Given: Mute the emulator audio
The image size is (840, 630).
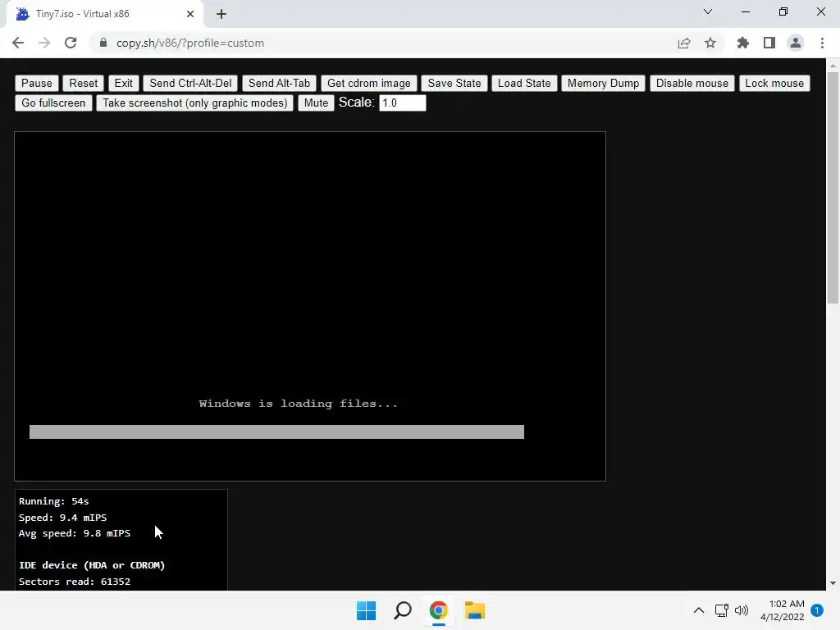Looking at the screenshot, I should coord(316,103).
